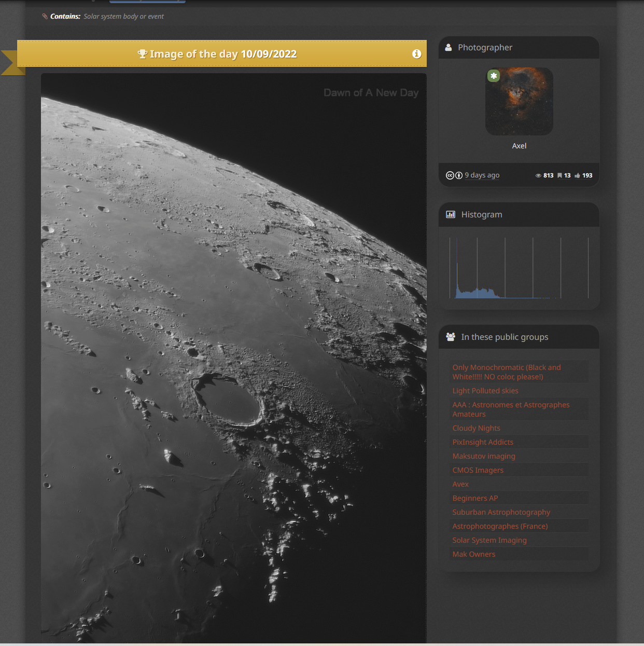Open the CMOS Imagers group
The height and width of the screenshot is (646, 644).
tap(478, 470)
